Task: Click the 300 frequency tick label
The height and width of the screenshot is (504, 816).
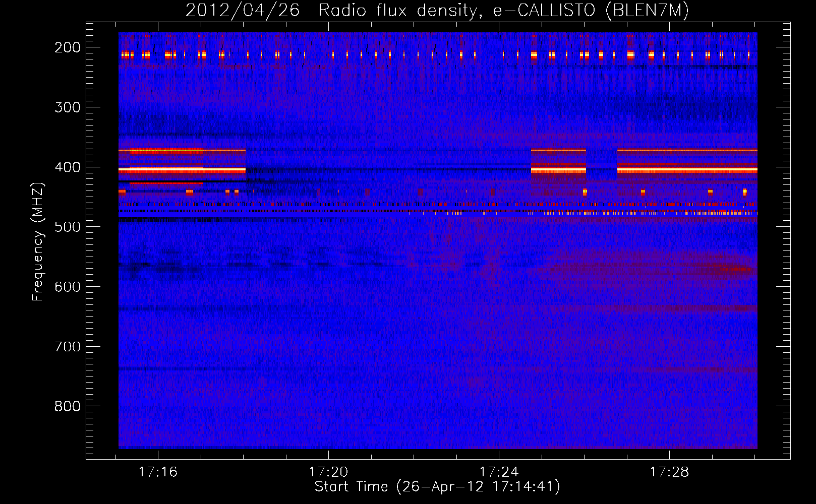Action: 67,107
